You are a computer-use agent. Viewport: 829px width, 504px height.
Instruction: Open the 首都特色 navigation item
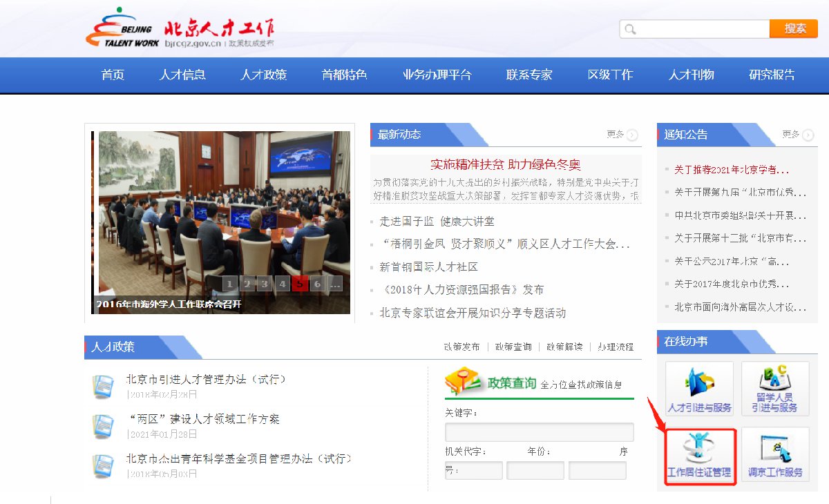344,75
